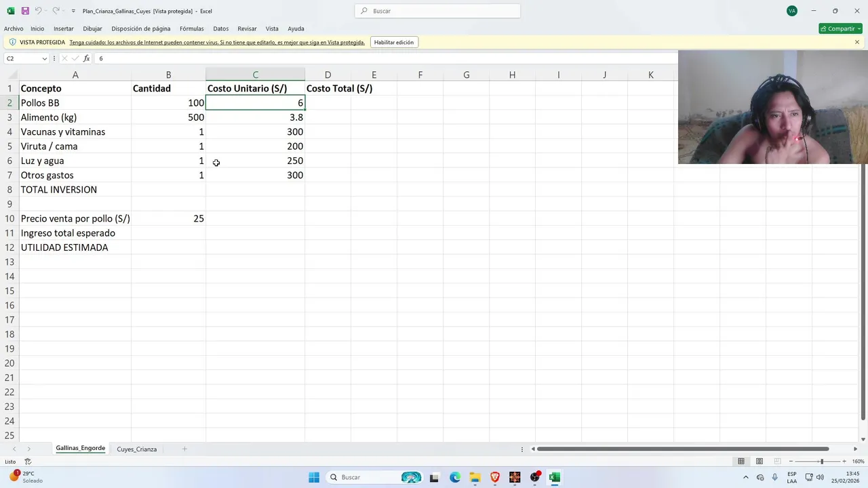Click the zoom slider handle
Viewport: 868px width, 488px height.
click(821, 462)
